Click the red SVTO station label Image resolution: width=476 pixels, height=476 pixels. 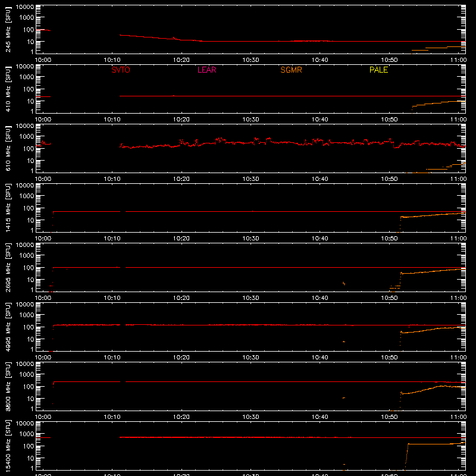[121, 70]
